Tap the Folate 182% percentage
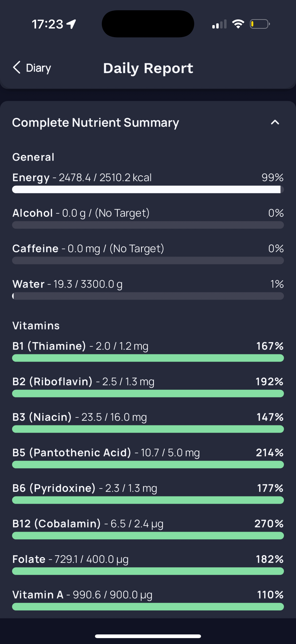This screenshot has height=644, width=296. tap(270, 559)
